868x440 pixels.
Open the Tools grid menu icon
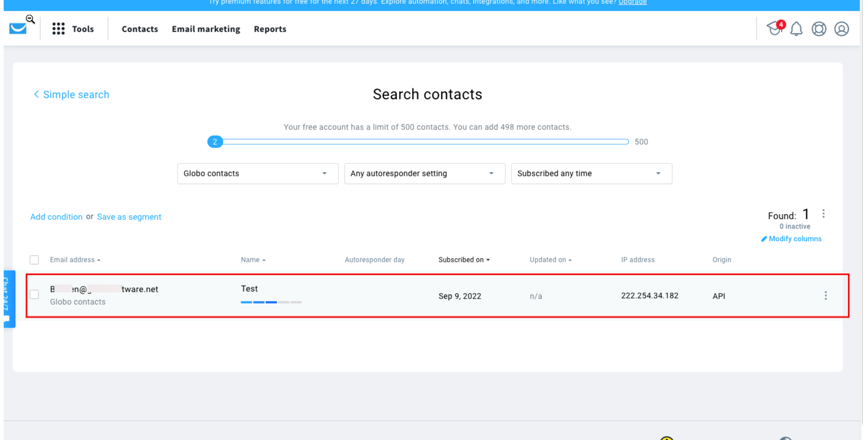click(58, 29)
